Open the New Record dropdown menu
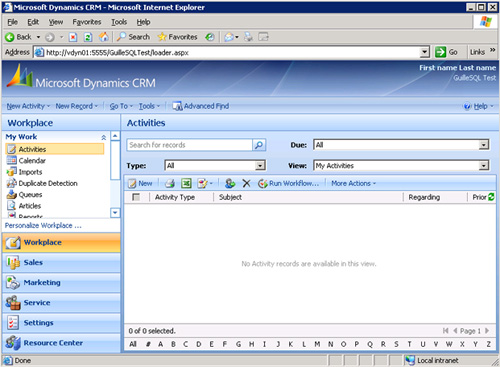This screenshot has width=500, height=367. [x=77, y=106]
